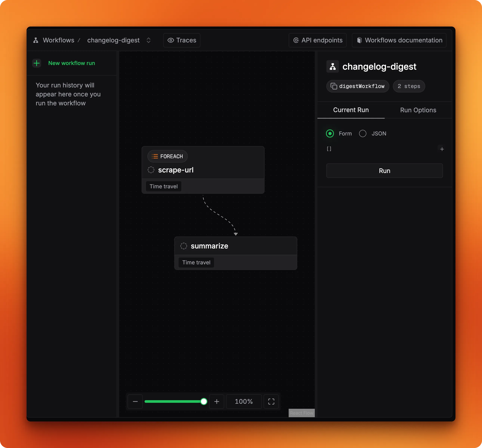482x448 pixels.
Task: Click the fit-view icon in zoom controls
Action: coord(271,401)
